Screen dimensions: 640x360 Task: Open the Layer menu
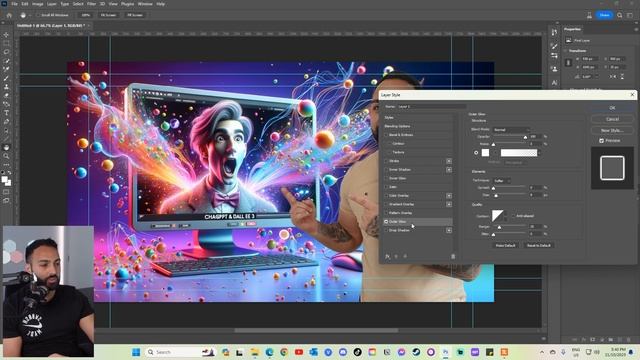coord(52,4)
